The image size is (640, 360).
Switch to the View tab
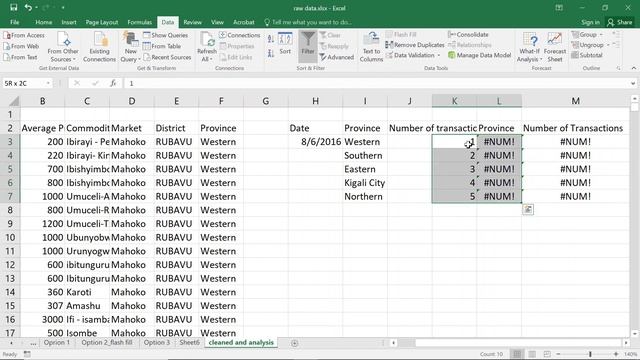click(217, 22)
